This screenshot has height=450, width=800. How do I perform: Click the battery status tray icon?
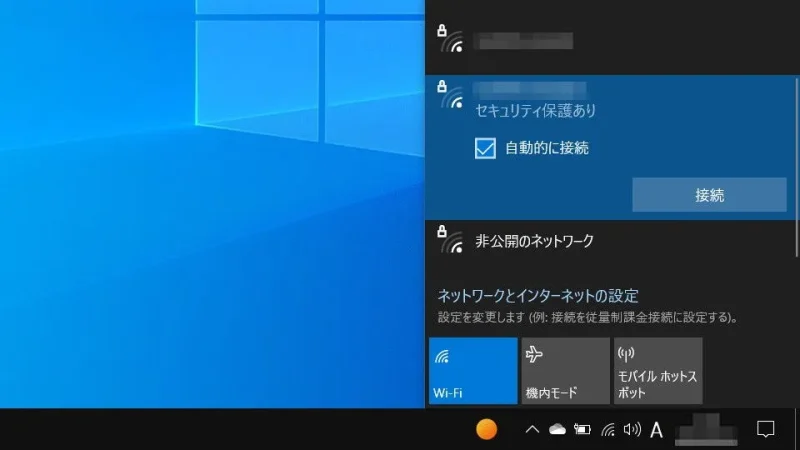[x=582, y=430]
